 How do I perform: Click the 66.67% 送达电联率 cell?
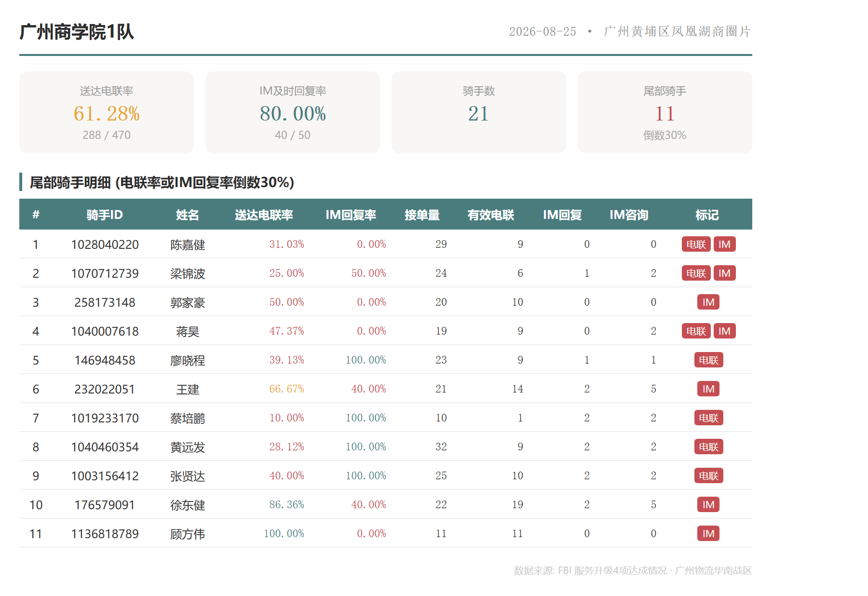(x=286, y=389)
